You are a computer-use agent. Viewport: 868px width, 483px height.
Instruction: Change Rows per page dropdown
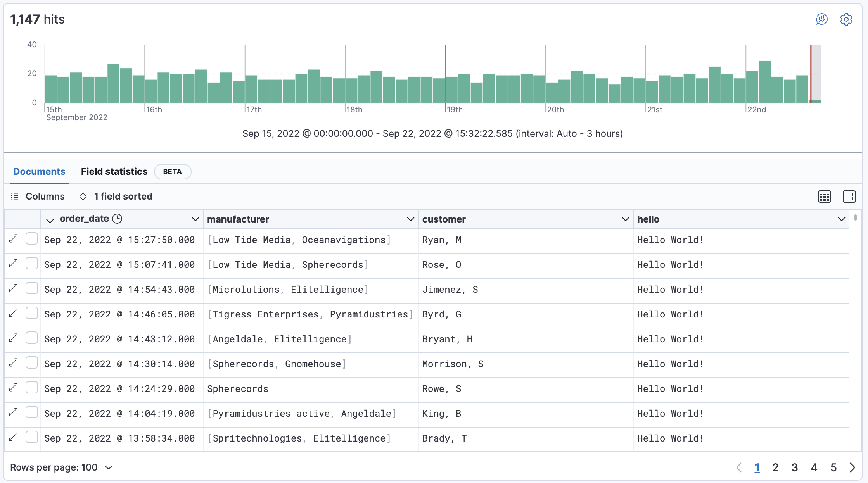(61, 467)
